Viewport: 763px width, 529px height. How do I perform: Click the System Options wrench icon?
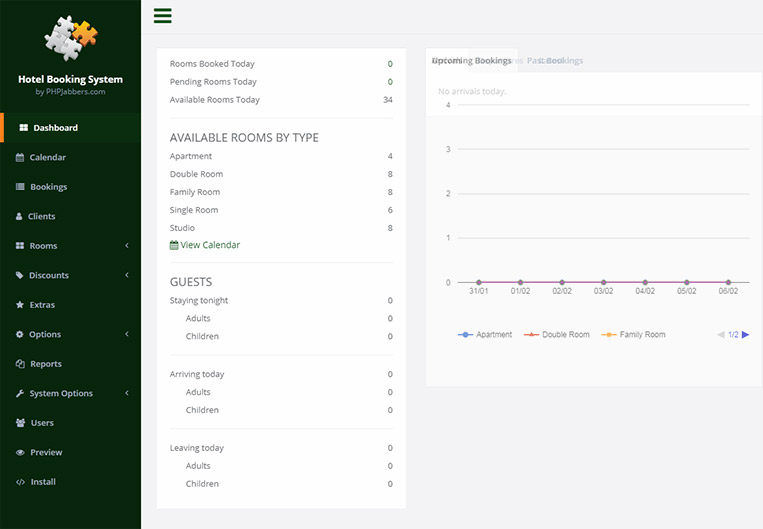(x=20, y=393)
